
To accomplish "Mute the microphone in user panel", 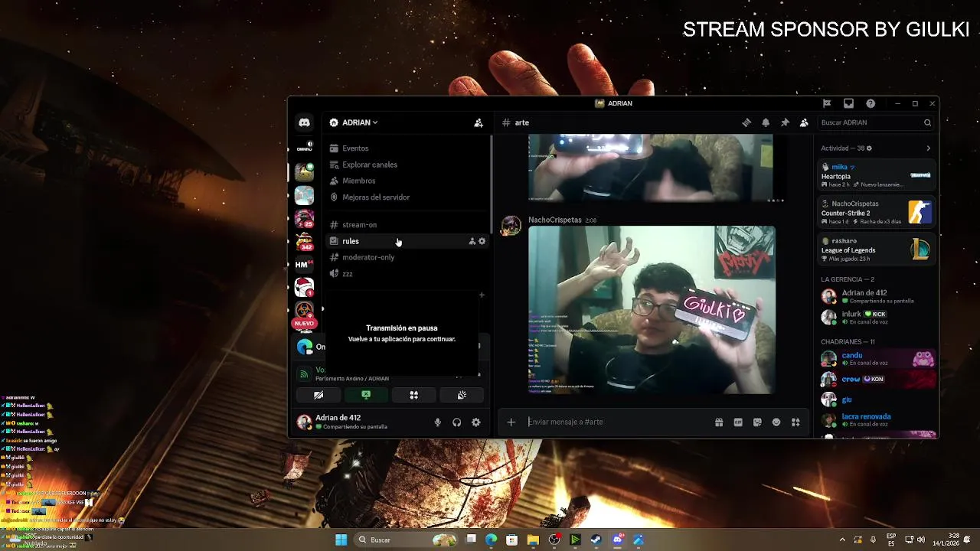I will [x=438, y=422].
